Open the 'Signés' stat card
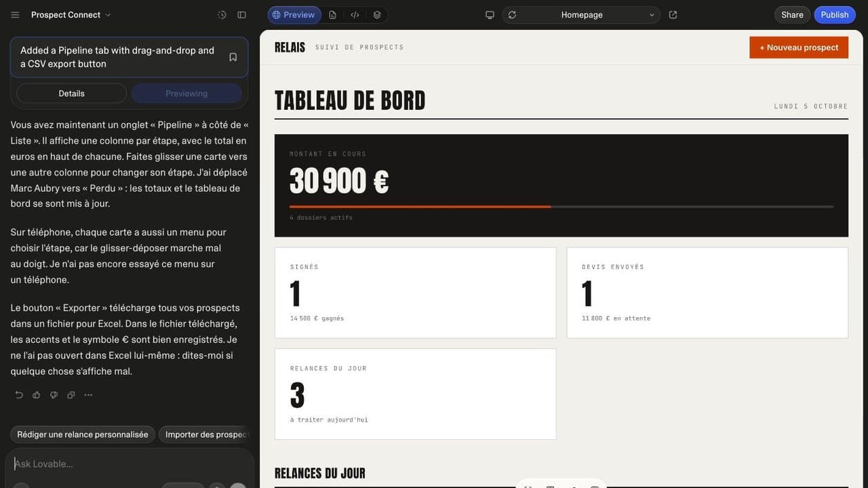 [415, 293]
